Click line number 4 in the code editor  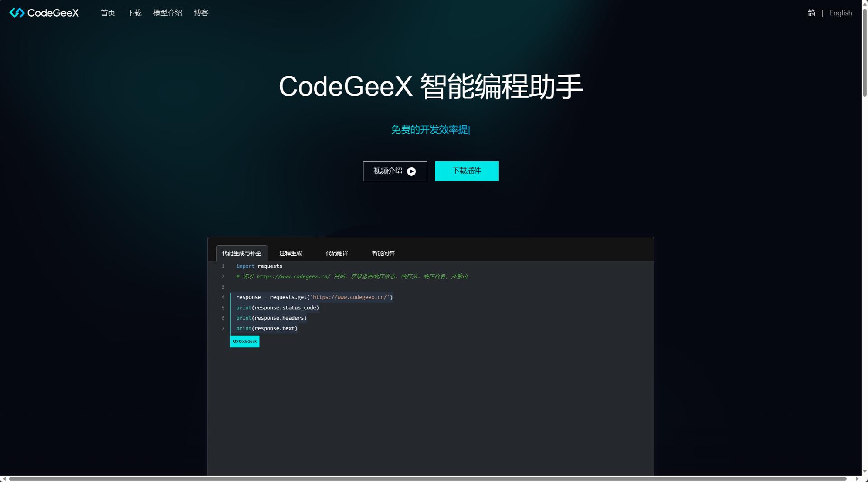pyautogui.click(x=223, y=297)
